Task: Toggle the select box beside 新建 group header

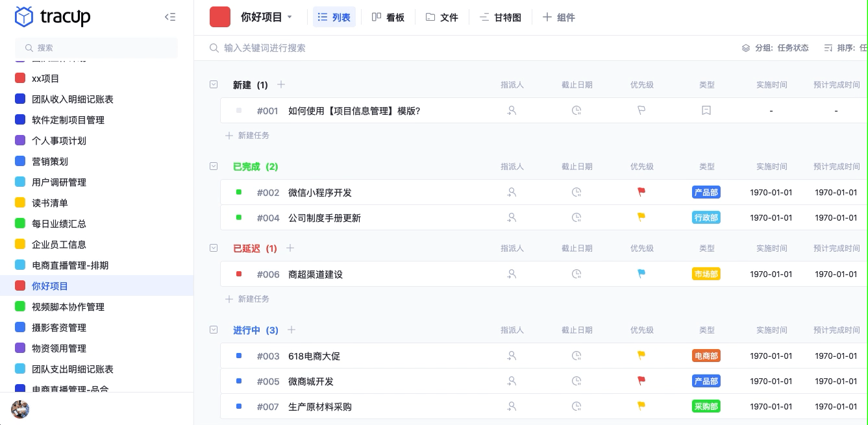Action: point(214,84)
